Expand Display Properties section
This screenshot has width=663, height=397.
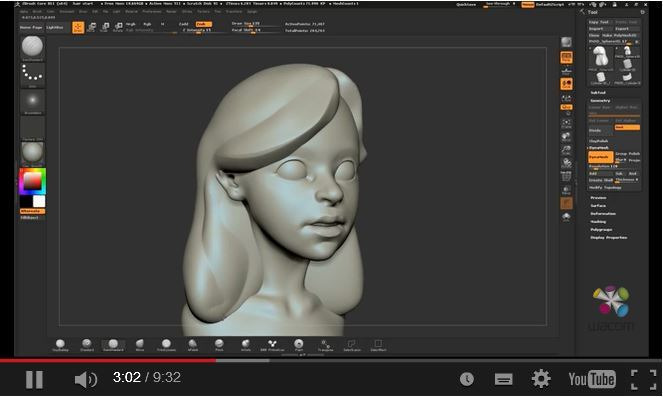point(608,238)
